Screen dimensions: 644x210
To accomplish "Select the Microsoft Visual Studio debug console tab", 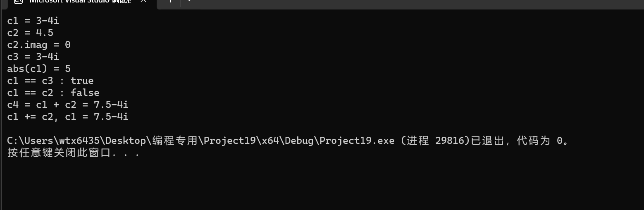I will click(x=81, y=2).
